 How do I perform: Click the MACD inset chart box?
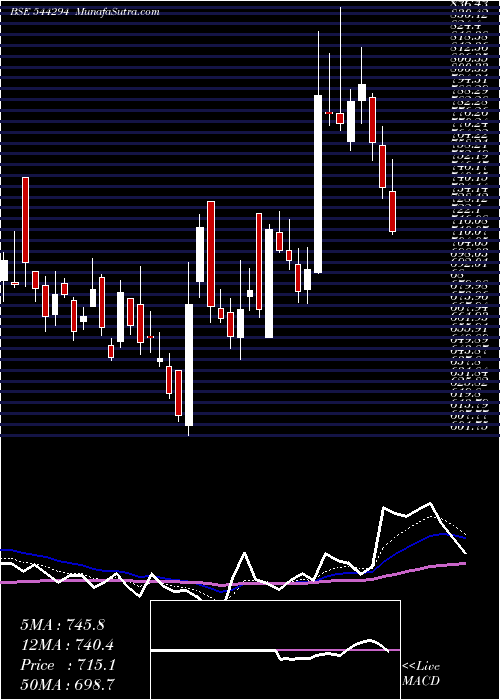point(275,650)
